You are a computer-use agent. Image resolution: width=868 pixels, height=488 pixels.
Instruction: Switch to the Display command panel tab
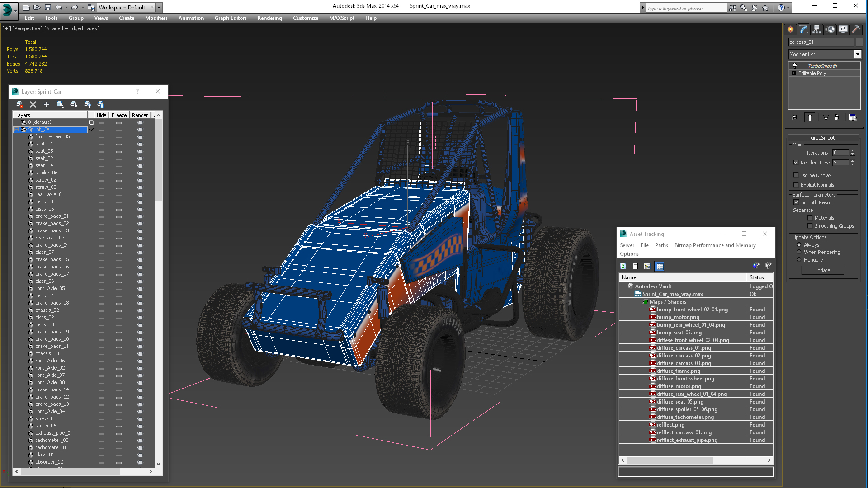(843, 29)
